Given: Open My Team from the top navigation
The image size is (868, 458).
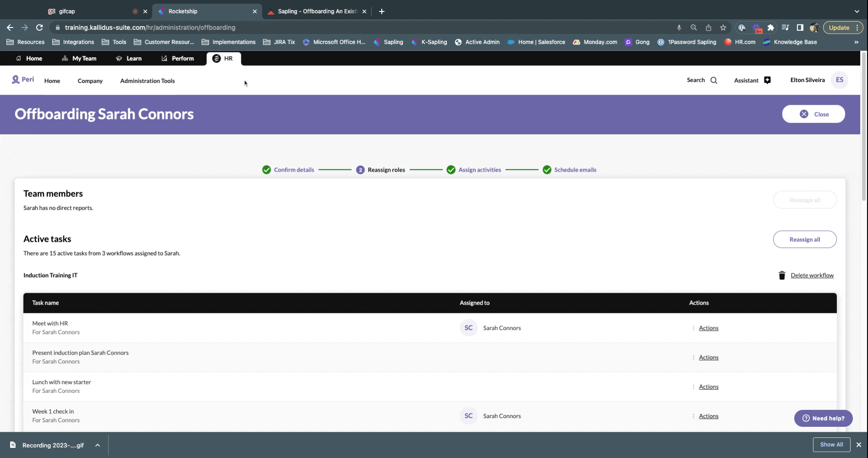Looking at the screenshot, I should click(x=79, y=58).
